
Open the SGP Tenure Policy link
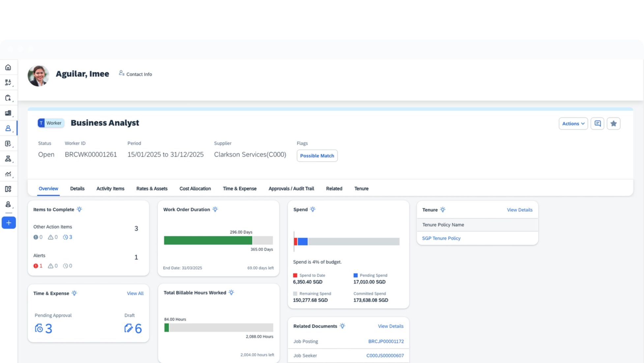pyautogui.click(x=441, y=238)
